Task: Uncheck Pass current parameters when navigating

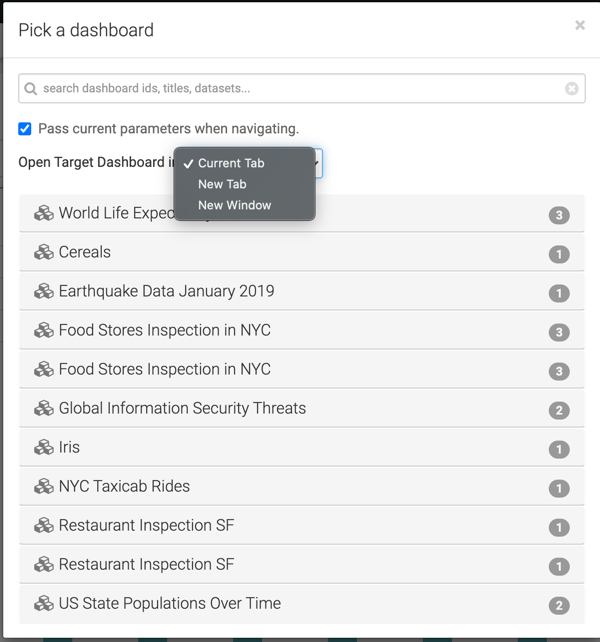Action: 25,129
